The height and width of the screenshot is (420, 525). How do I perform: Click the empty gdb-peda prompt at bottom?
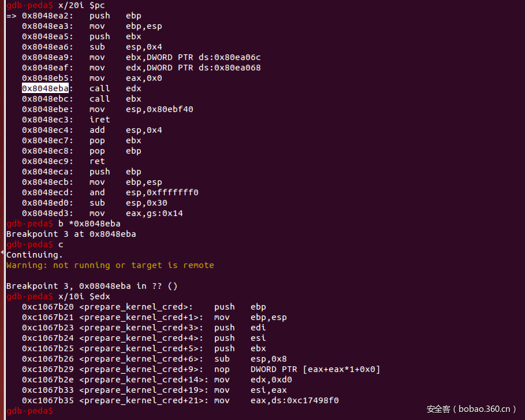tap(29, 411)
